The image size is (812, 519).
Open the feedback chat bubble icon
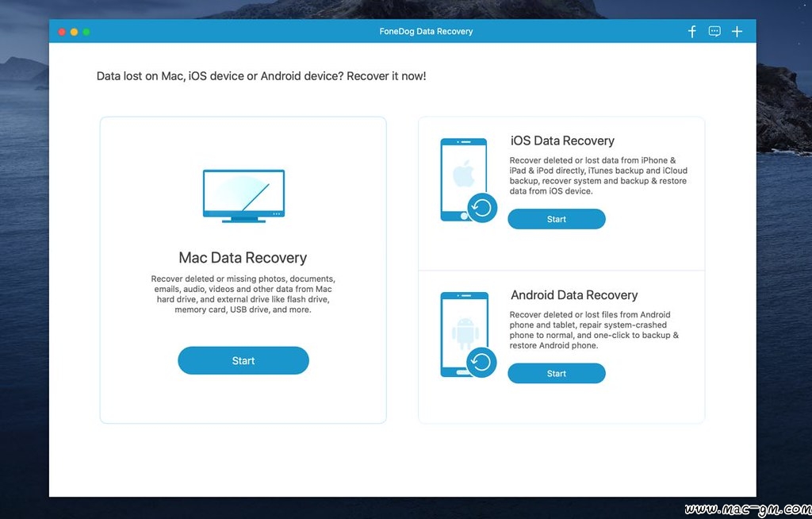pyautogui.click(x=714, y=32)
